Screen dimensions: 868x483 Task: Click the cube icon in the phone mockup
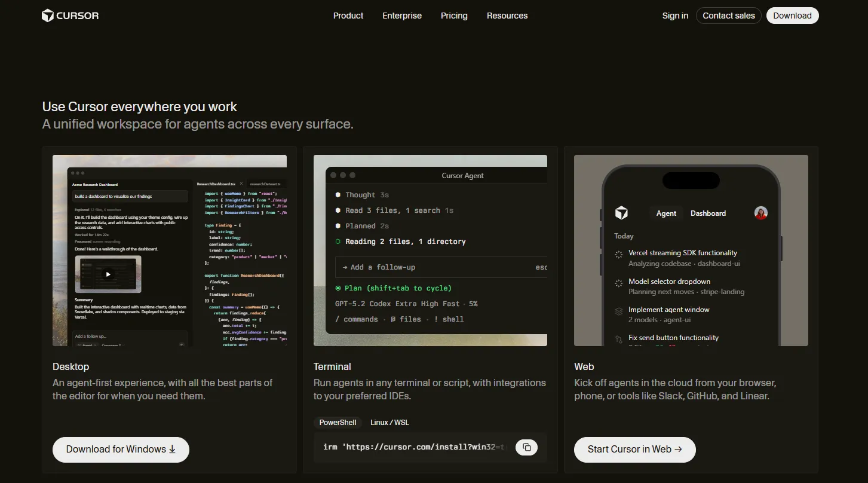click(x=622, y=213)
